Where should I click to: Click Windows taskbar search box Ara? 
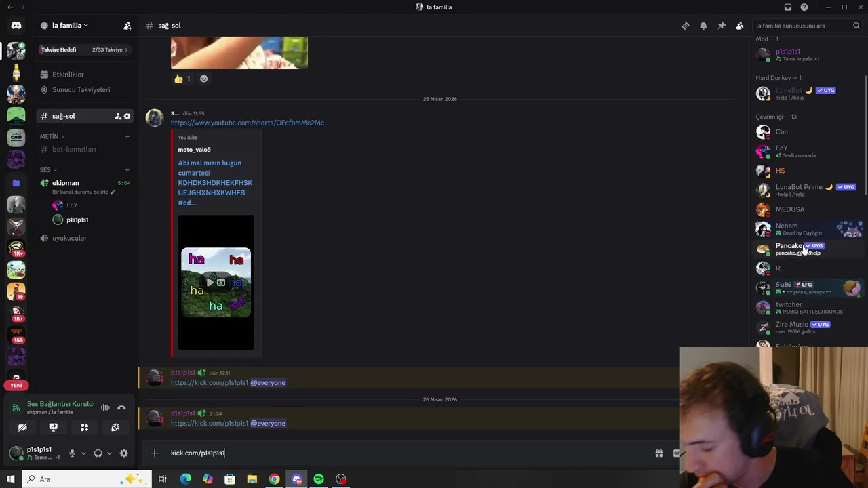pos(87,479)
